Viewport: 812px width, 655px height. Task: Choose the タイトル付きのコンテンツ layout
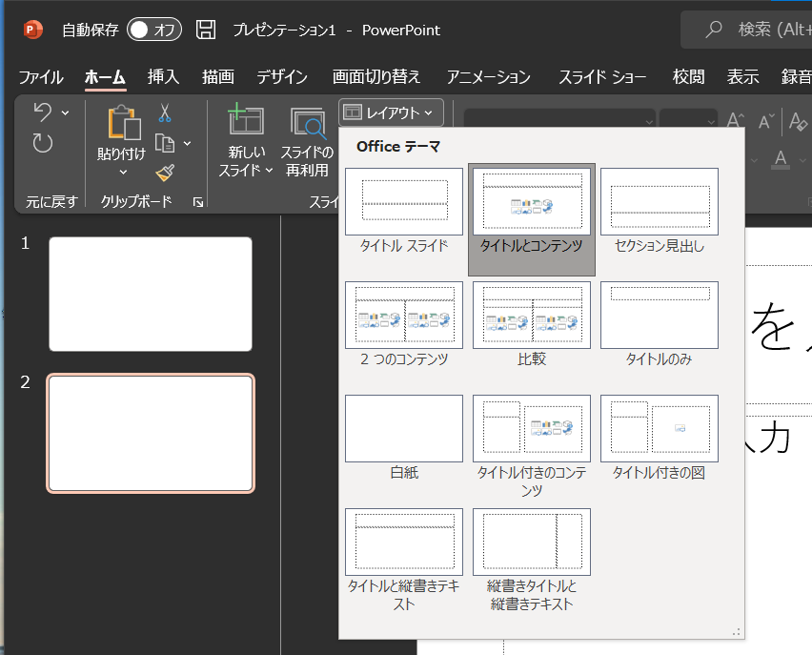coord(532,447)
